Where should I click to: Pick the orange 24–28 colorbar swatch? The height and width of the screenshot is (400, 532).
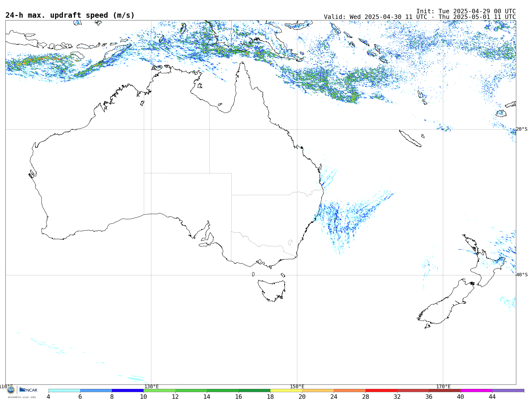350,391
